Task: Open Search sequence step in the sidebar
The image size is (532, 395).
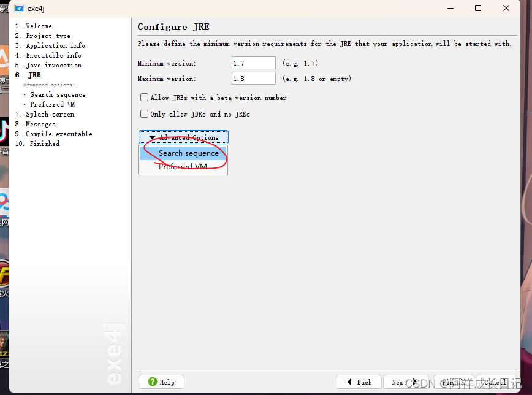Action: pos(58,94)
